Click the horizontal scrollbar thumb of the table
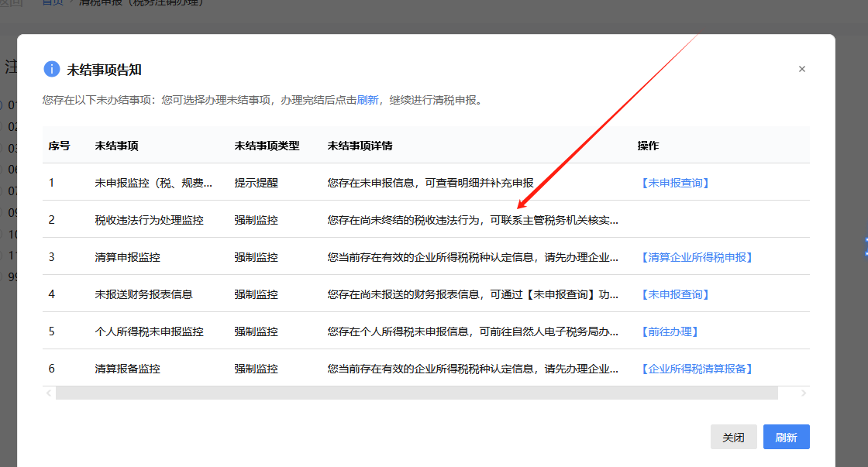The width and height of the screenshot is (868, 467). [417, 393]
